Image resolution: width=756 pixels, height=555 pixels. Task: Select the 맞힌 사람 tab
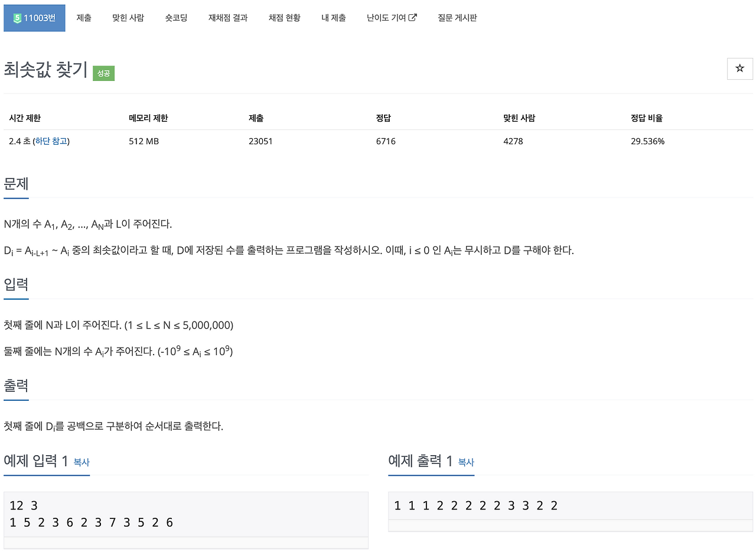click(x=128, y=18)
